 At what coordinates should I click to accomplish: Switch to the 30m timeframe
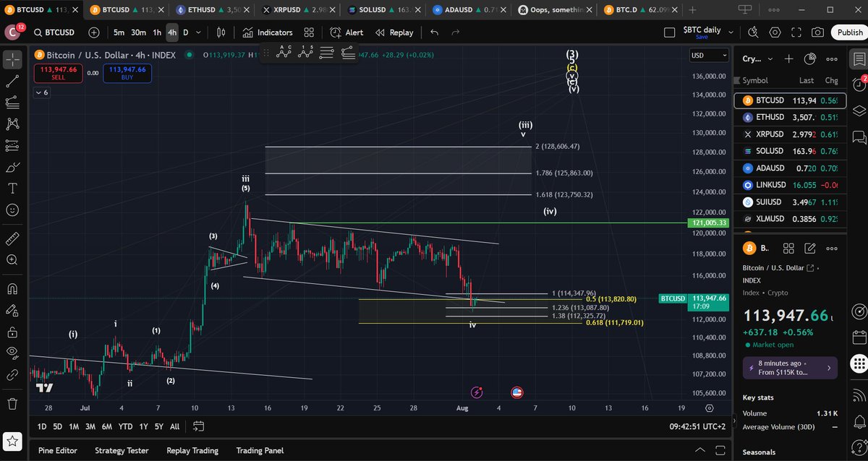tap(138, 33)
